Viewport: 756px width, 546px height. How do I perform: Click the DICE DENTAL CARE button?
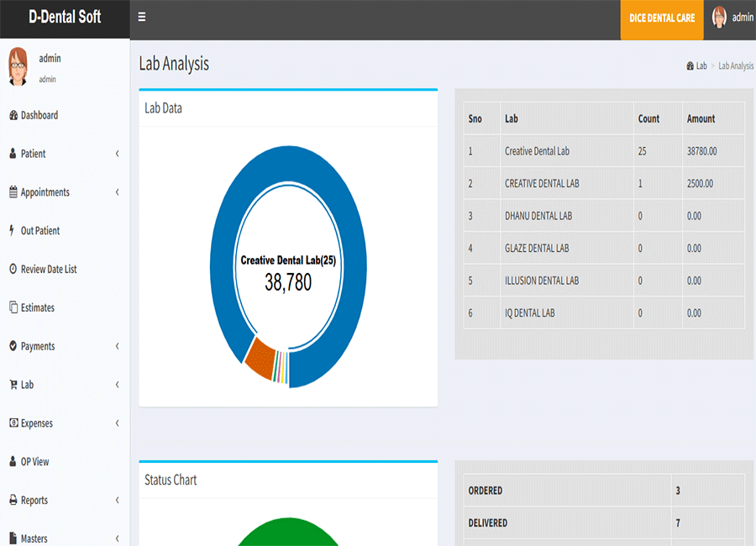(x=662, y=18)
